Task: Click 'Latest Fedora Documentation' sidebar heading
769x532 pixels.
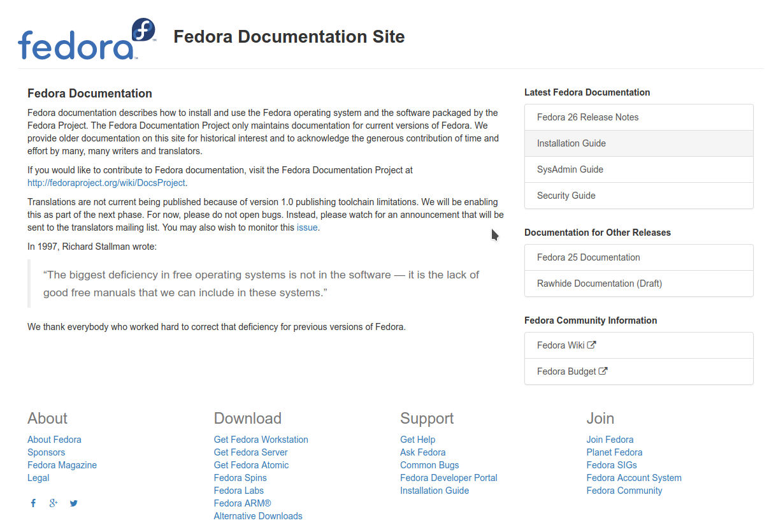Action: [587, 92]
